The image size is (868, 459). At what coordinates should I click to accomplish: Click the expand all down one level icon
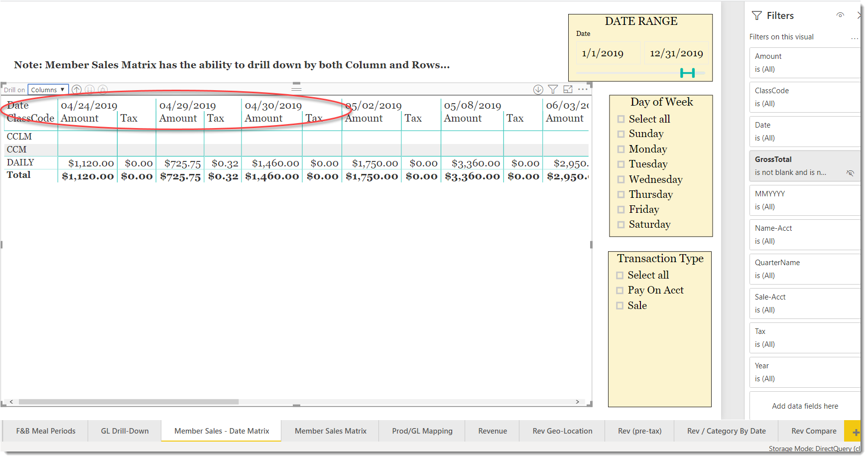tap(103, 90)
